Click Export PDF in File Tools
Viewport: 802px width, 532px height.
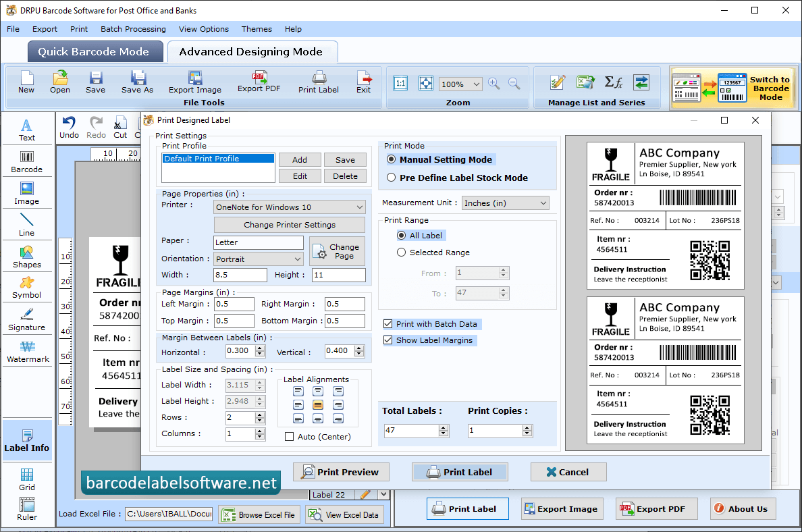click(259, 82)
